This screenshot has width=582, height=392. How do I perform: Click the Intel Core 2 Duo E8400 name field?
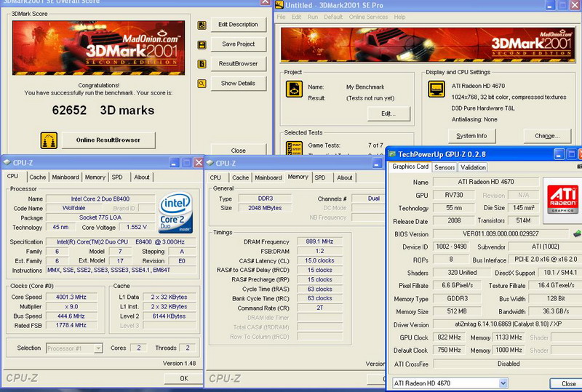(x=100, y=199)
